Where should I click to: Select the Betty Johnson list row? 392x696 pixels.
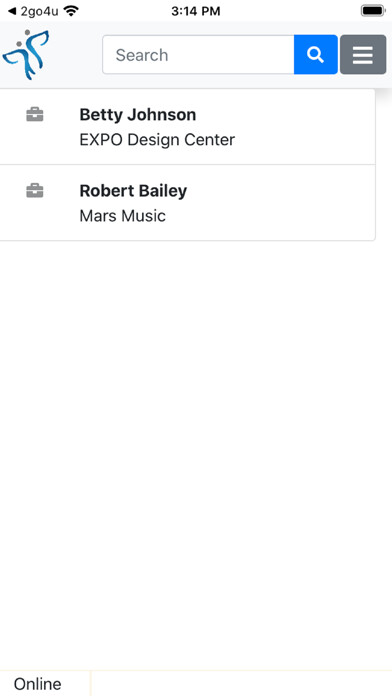(x=187, y=127)
